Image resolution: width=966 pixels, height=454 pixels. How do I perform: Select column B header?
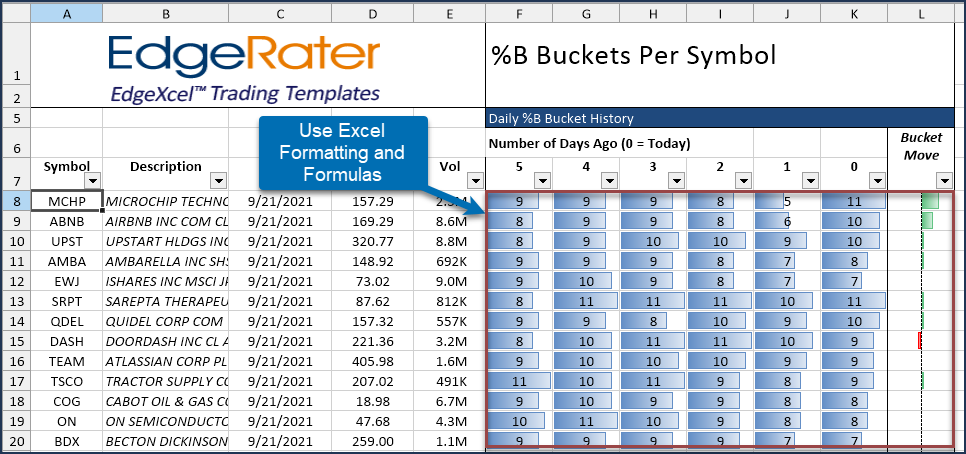click(x=166, y=14)
